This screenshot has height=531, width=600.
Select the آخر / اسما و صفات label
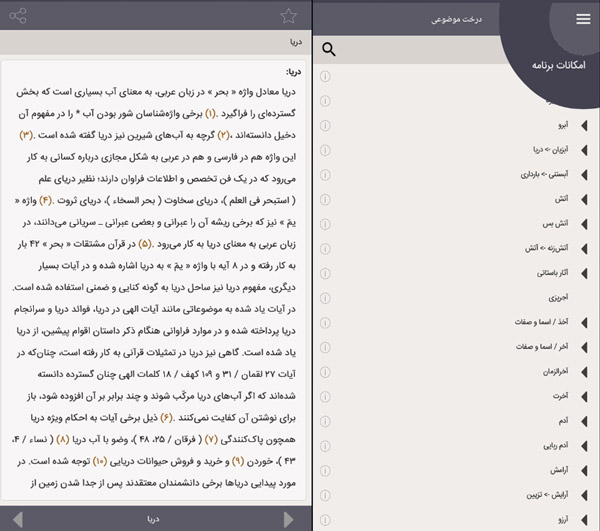point(542,347)
